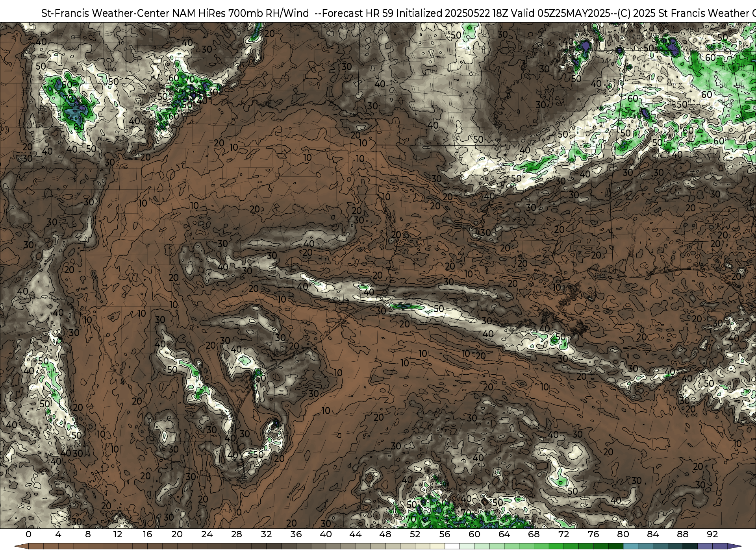Select the '28' tick label on the color scale
The image size is (756, 551).
point(237,534)
